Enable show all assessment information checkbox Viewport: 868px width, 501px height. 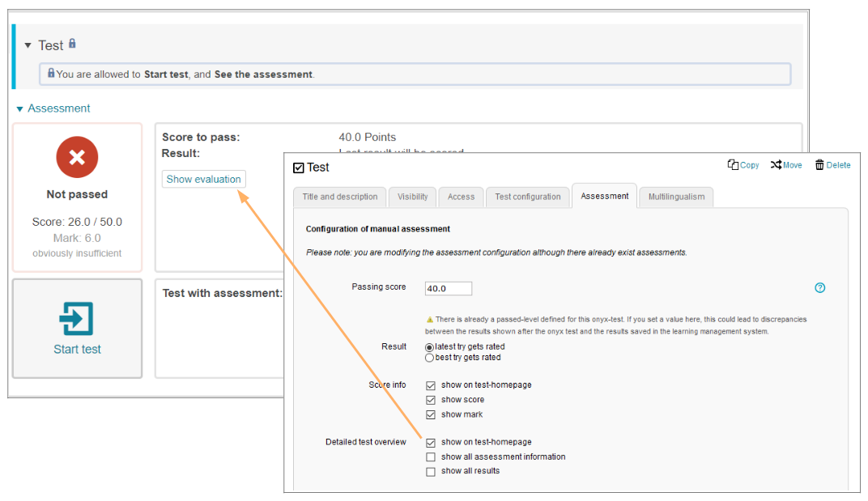431,457
